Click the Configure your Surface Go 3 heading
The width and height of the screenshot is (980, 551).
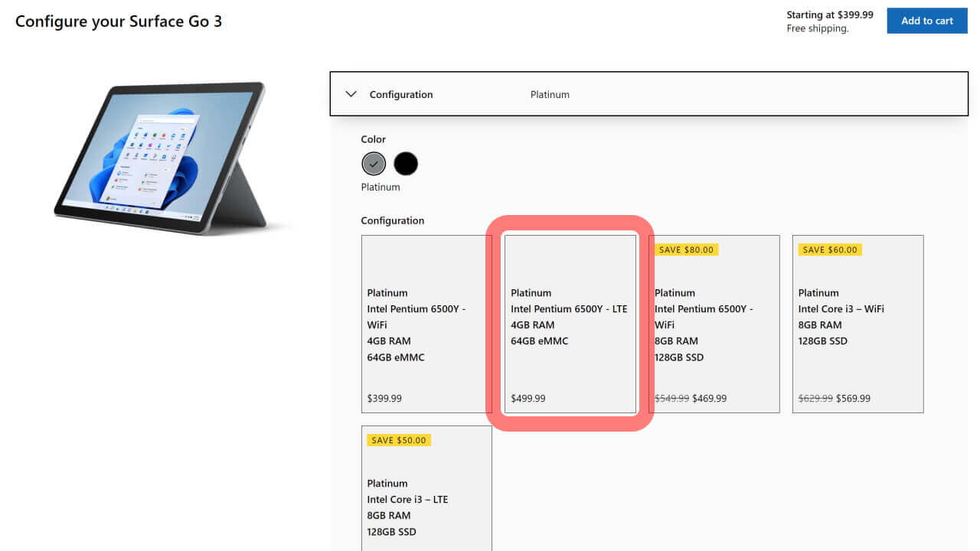(119, 21)
